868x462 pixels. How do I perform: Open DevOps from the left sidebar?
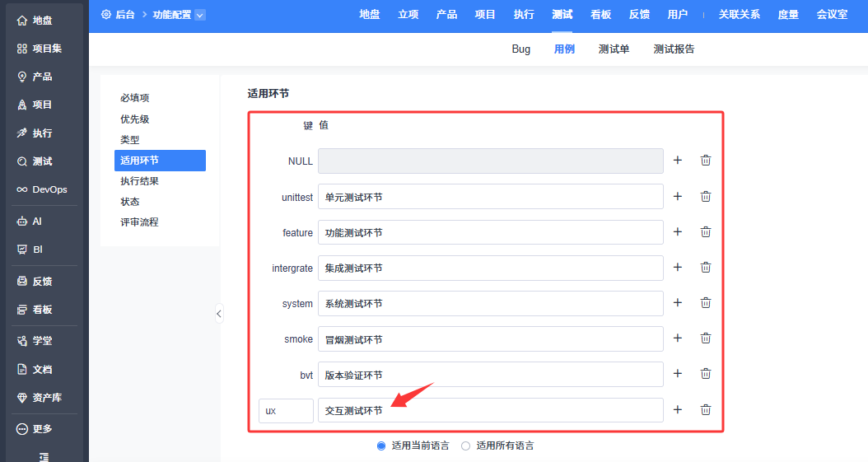pyautogui.click(x=42, y=189)
